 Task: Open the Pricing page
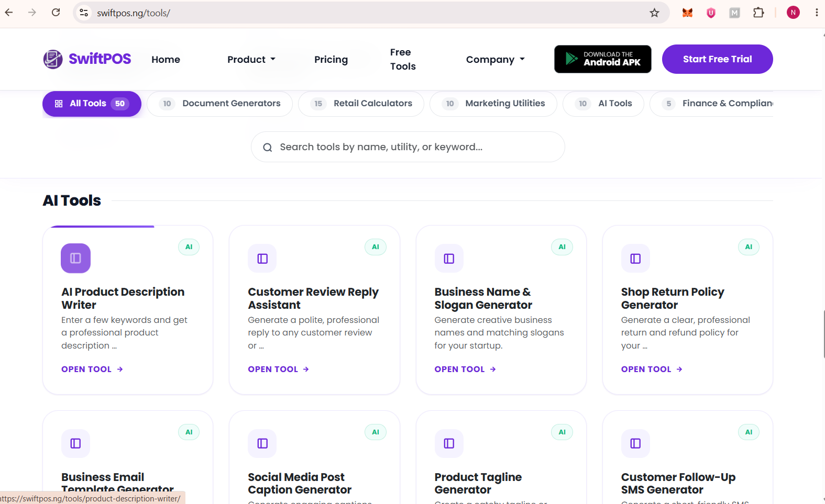coord(331,60)
